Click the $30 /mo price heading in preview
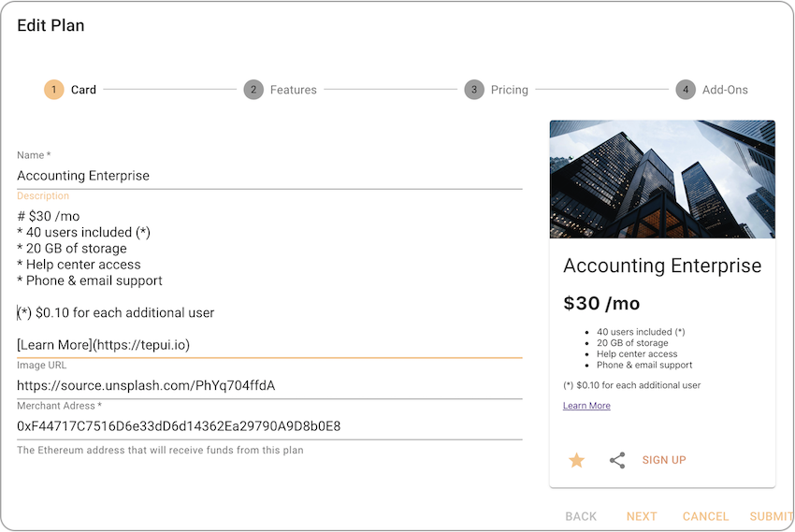 coord(601,304)
